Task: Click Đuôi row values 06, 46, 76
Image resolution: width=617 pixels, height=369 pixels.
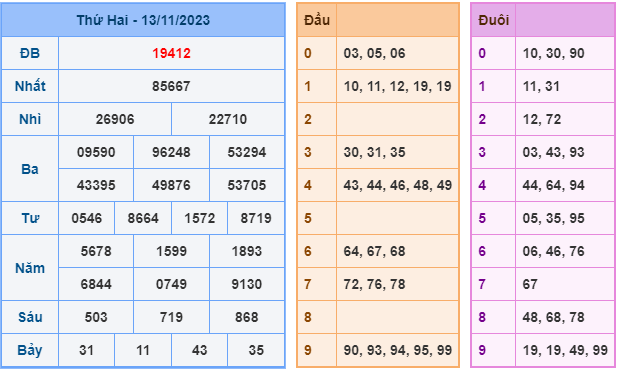Action: click(x=553, y=251)
